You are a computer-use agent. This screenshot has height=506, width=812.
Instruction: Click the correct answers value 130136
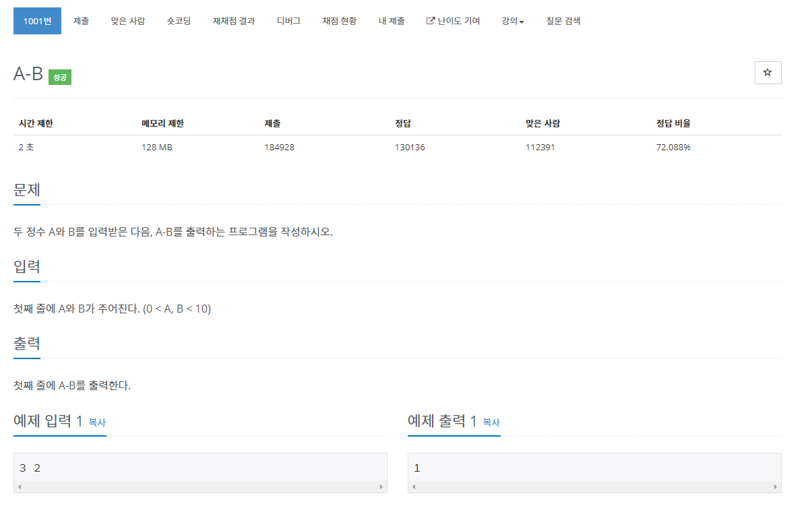pyautogui.click(x=410, y=148)
